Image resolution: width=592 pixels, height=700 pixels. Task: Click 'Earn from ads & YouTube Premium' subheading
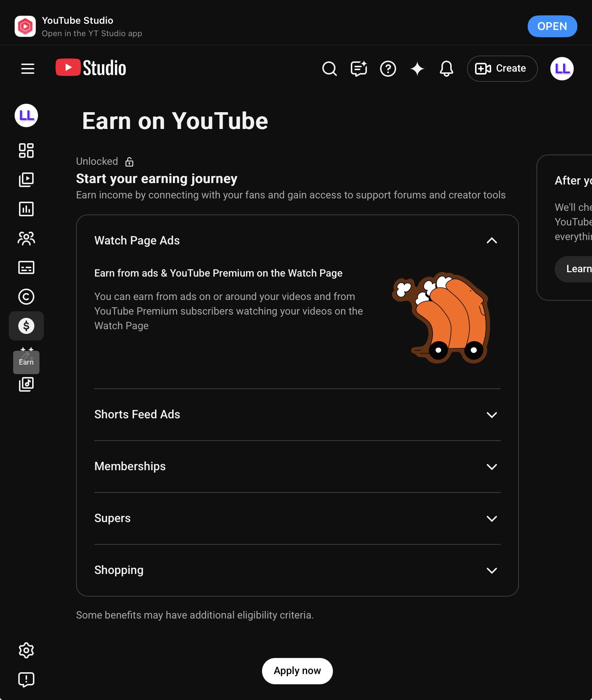click(x=219, y=273)
